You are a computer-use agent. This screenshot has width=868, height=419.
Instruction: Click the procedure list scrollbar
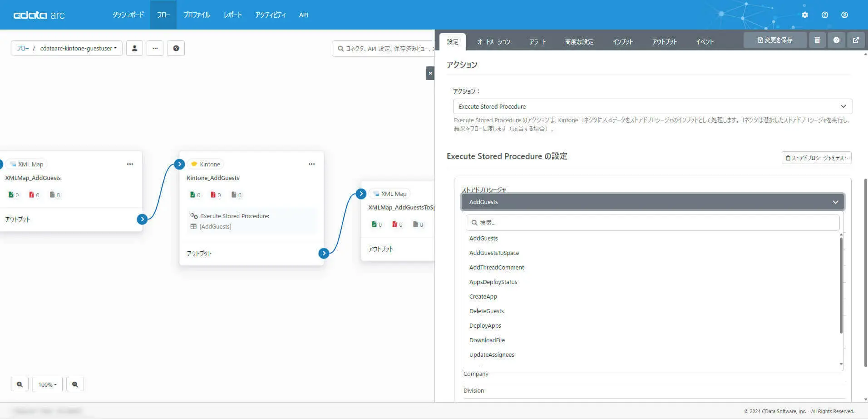pos(841,285)
